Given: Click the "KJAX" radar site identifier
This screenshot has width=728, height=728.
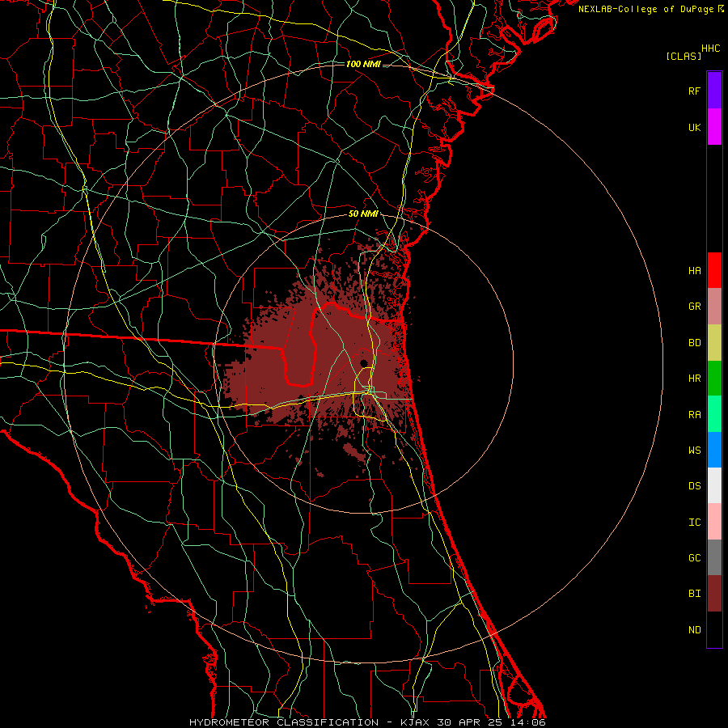Looking at the screenshot, I should [415, 722].
